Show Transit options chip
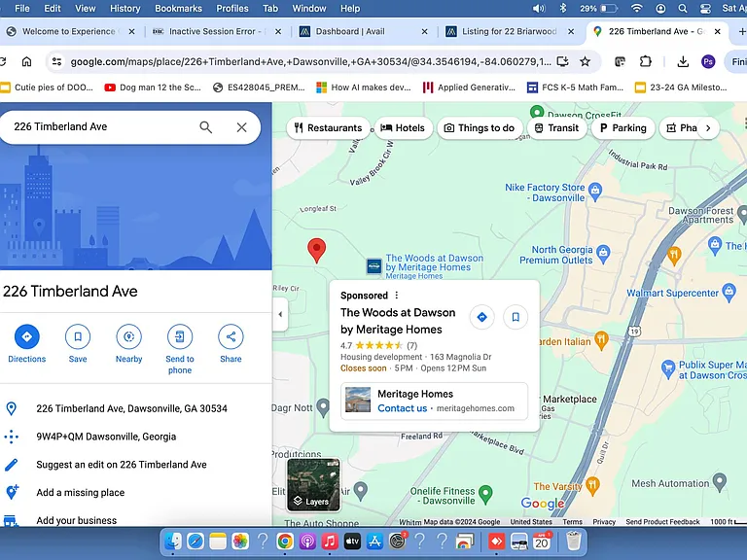747x560 pixels. 556,127
